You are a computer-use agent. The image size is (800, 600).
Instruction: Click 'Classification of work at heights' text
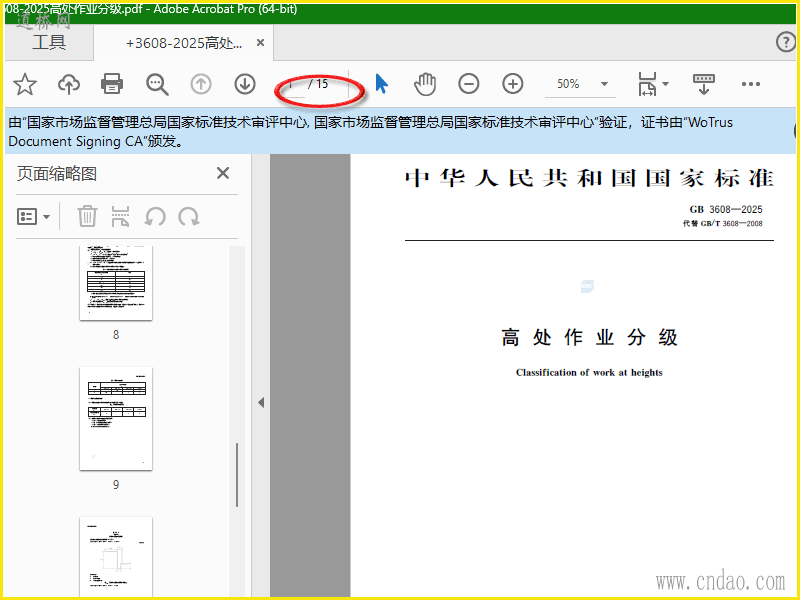pos(589,372)
